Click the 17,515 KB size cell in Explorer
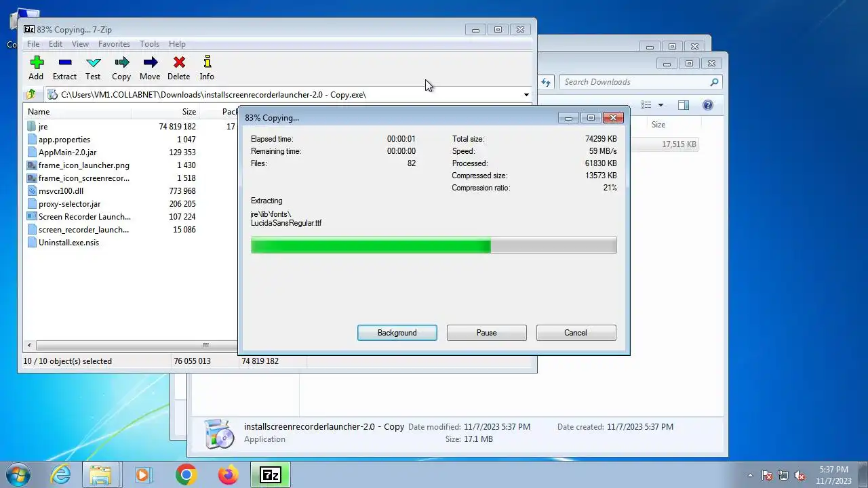Screen dimensions: 868x488 click(679, 144)
